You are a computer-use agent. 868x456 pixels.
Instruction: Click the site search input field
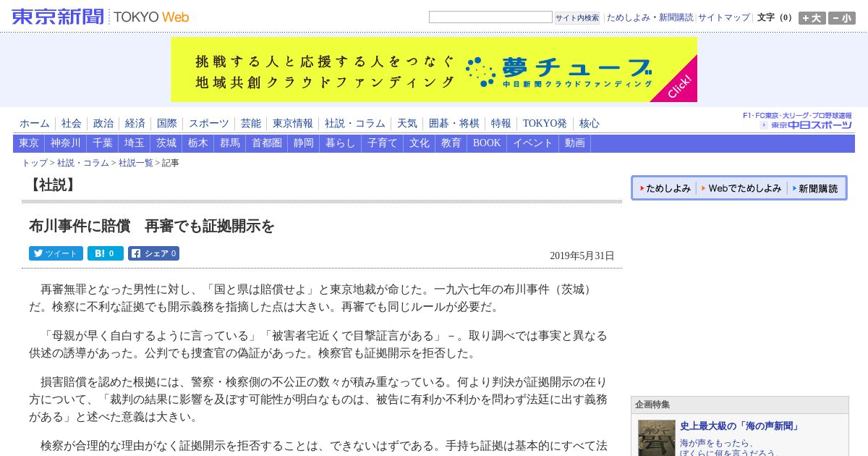(490, 17)
